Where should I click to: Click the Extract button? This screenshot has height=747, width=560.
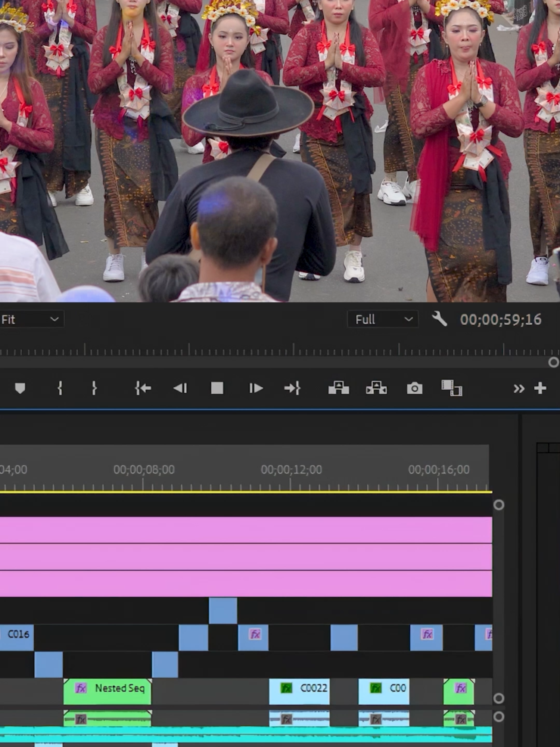tap(376, 388)
